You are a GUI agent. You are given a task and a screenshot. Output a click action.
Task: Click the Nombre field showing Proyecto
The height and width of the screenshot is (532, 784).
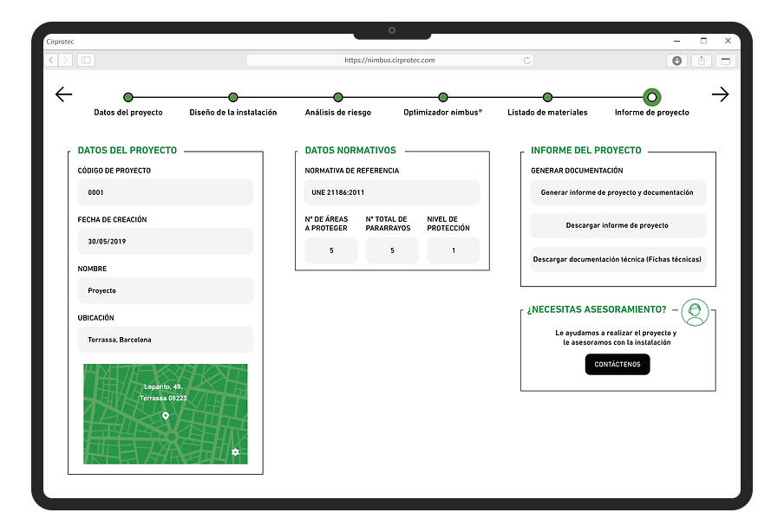(165, 290)
